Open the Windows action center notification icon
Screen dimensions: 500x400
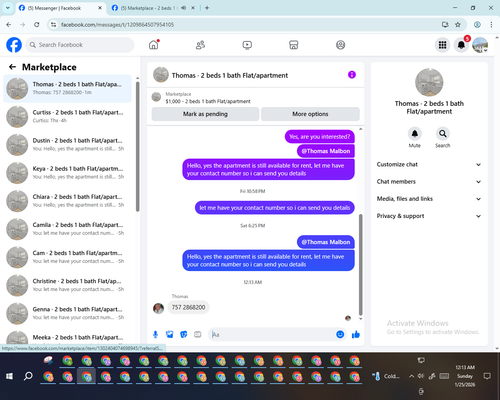(x=487, y=376)
